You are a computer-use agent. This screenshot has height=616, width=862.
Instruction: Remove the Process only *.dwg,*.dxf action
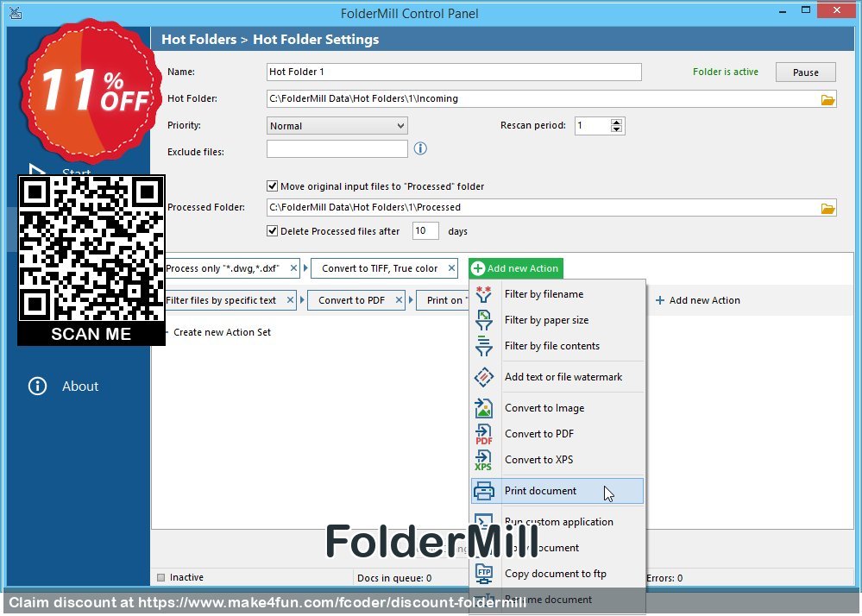pyautogui.click(x=293, y=268)
